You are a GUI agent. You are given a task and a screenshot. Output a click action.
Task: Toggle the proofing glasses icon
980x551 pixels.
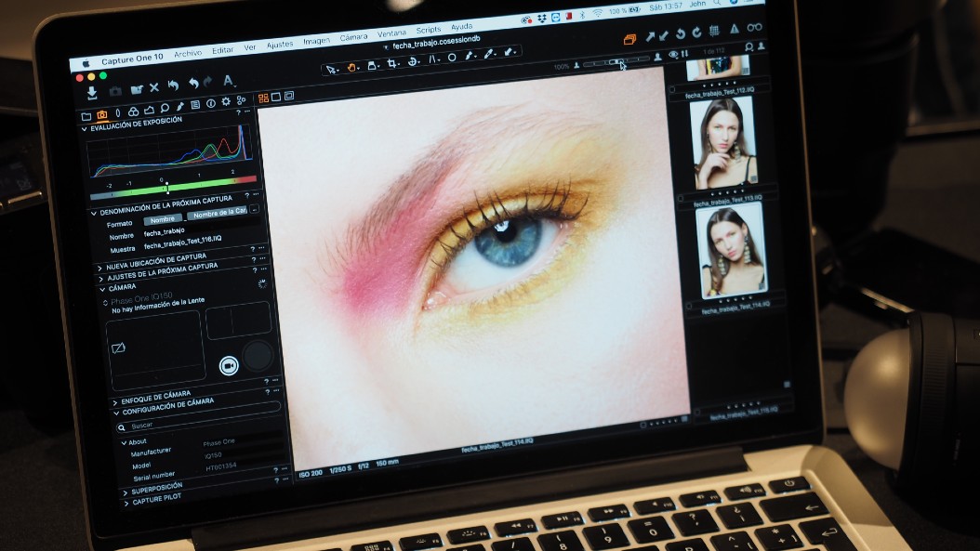[x=754, y=29]
